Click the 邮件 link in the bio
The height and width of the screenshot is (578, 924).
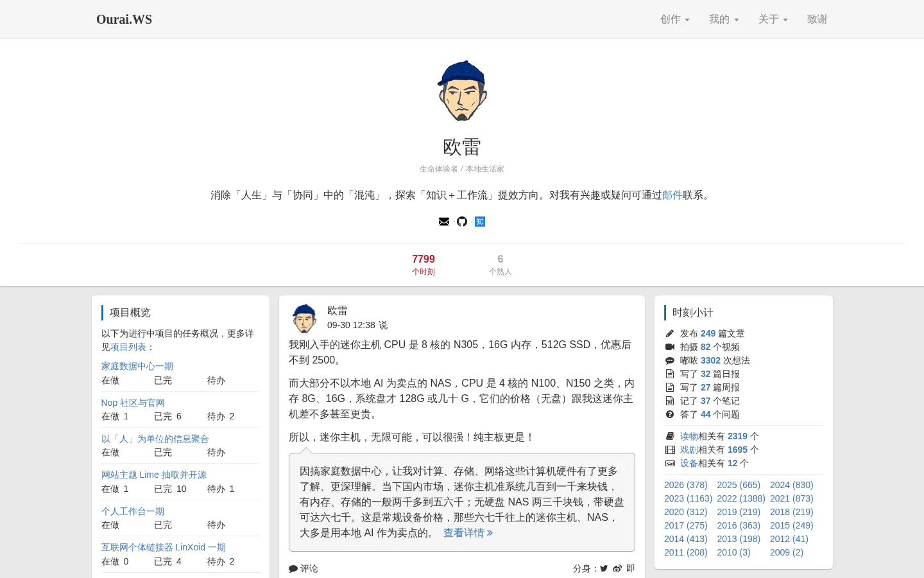click(x=672, y=195)
